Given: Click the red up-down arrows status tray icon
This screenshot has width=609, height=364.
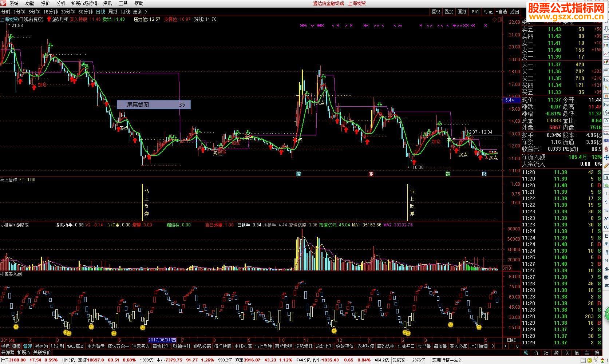Looking at the screenshot, I should 602,360.
